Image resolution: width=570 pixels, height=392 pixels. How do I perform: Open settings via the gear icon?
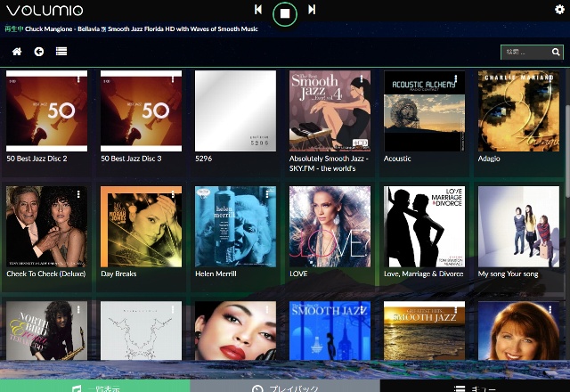(x=559, y=10)
